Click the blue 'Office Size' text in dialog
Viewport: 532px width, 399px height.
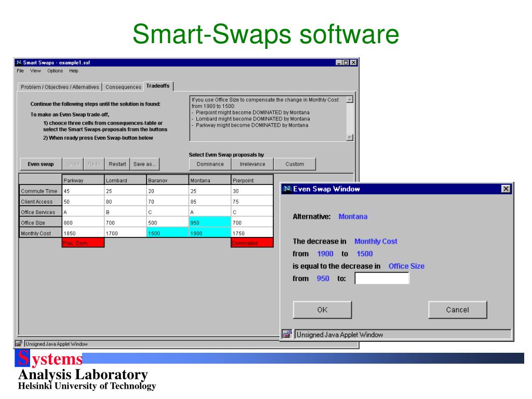406,266
